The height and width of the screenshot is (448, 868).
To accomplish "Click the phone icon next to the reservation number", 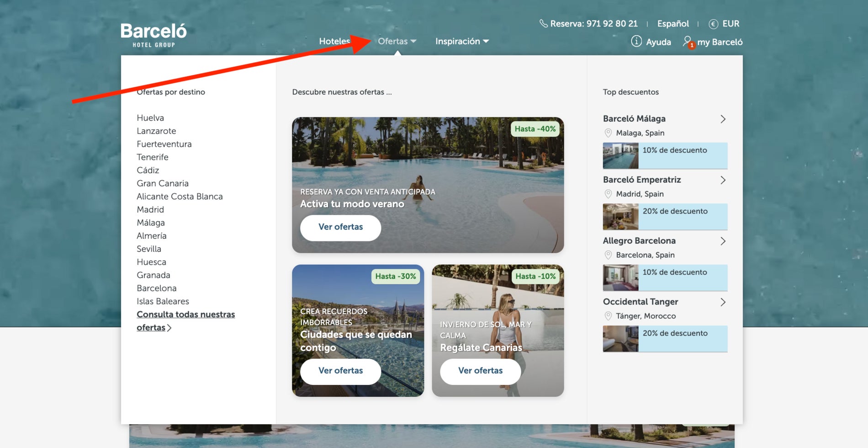I will coord(544,23).
